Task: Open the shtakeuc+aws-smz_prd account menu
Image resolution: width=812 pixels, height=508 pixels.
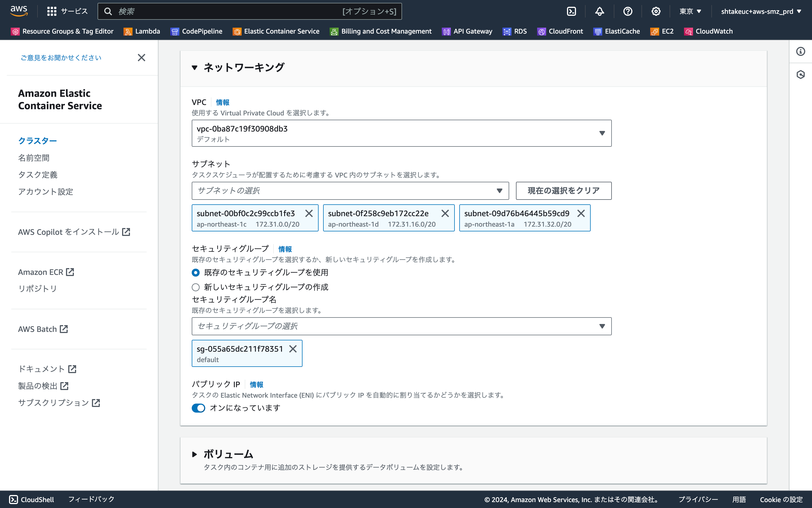Action: [761, 11]
